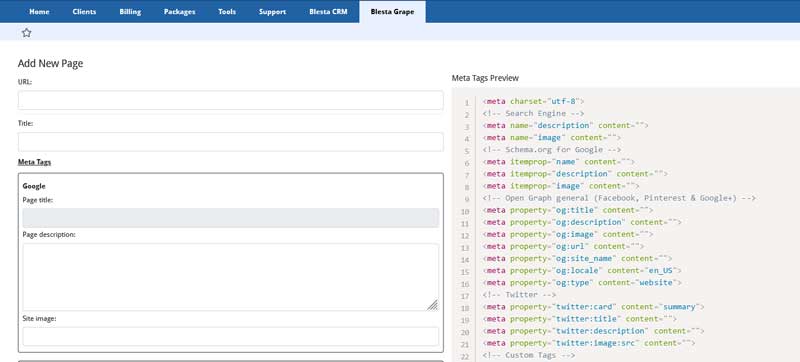
Task: Click the og:site_name meta line
Action: point(577,258)
